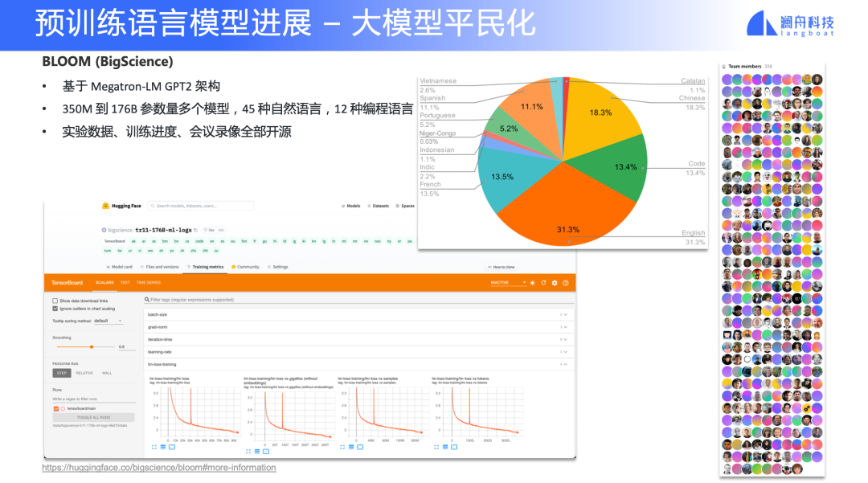Enable Show data download links checkbox

[55, 301]
